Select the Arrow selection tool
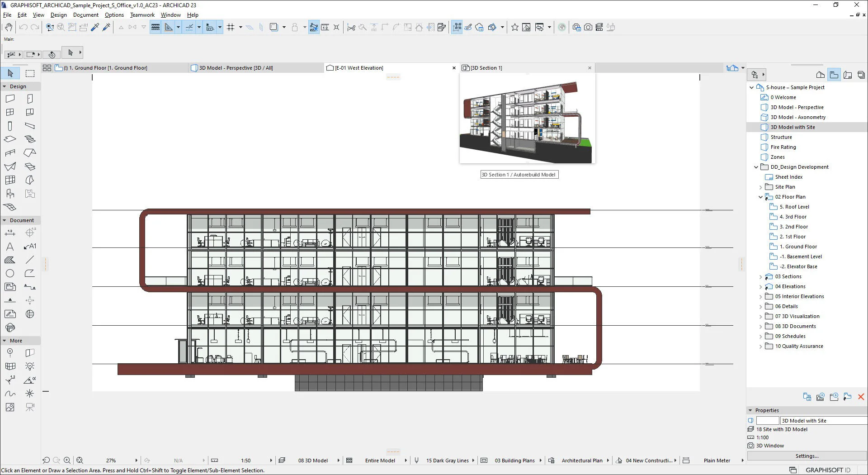This screenshot has width=868, height=475. [x=10, y=73]
